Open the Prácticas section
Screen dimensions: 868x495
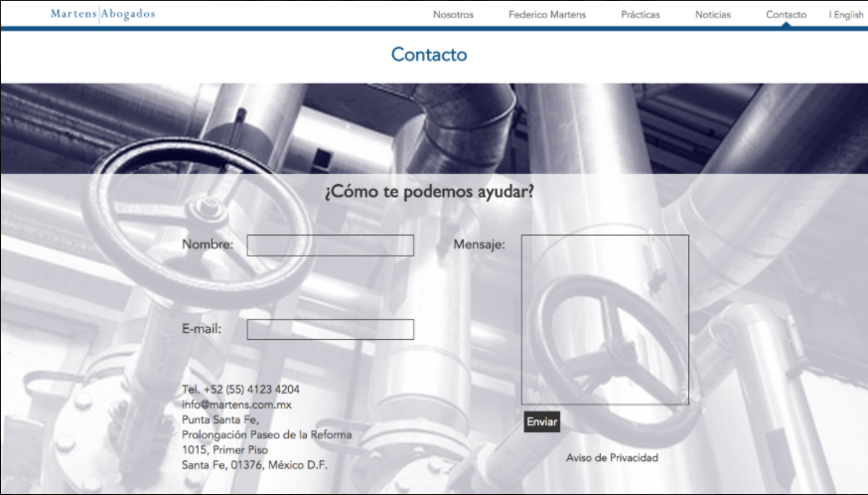tap(641, 15)
